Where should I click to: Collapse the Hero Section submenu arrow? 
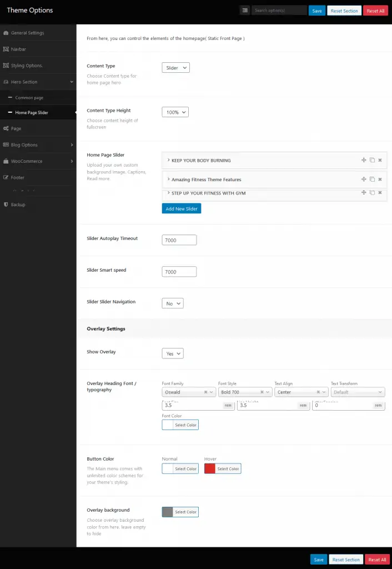(72, 82)
